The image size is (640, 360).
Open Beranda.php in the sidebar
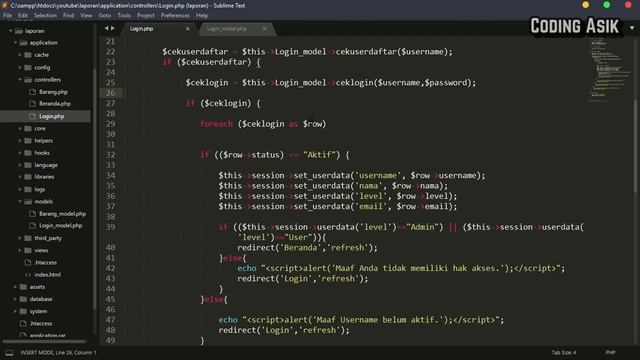click(55, 104)
